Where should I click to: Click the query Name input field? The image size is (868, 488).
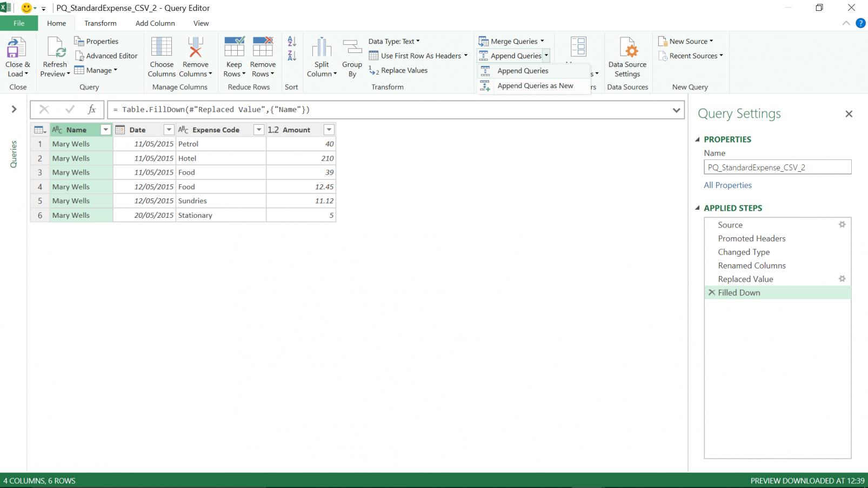coord(778,168)
